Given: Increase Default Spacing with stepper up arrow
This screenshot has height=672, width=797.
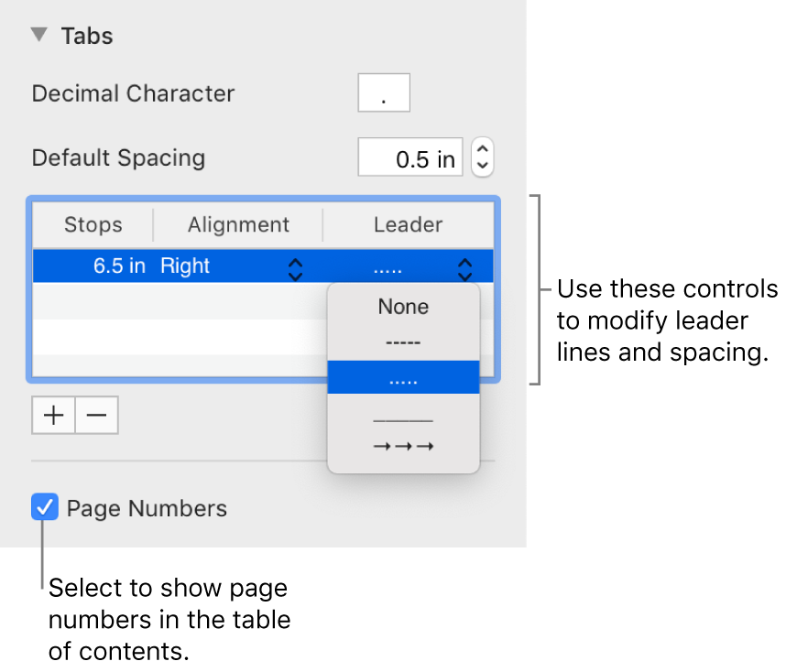Looking at the screenshot, I should coord(483,149).
